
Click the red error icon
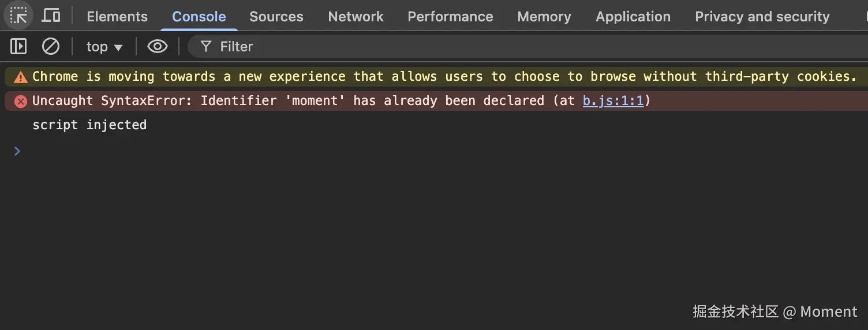point(21,102)
